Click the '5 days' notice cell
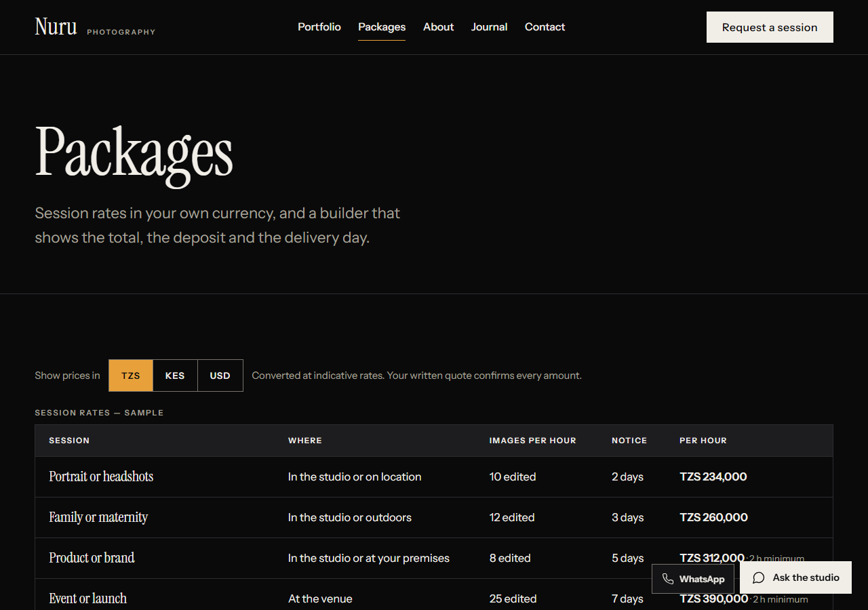Image resolution: width=868 pixels, height=610 pixels. (x=628, y=558)
